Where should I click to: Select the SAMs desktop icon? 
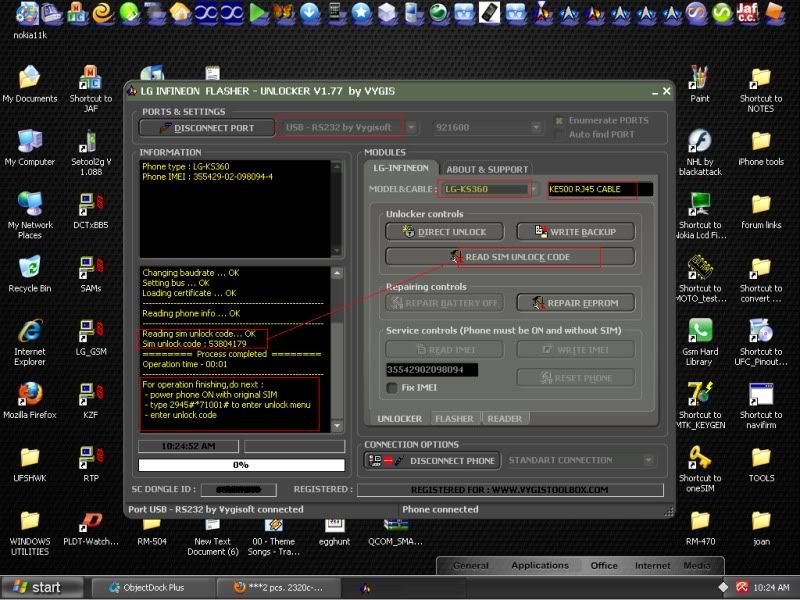coord(90,274)
